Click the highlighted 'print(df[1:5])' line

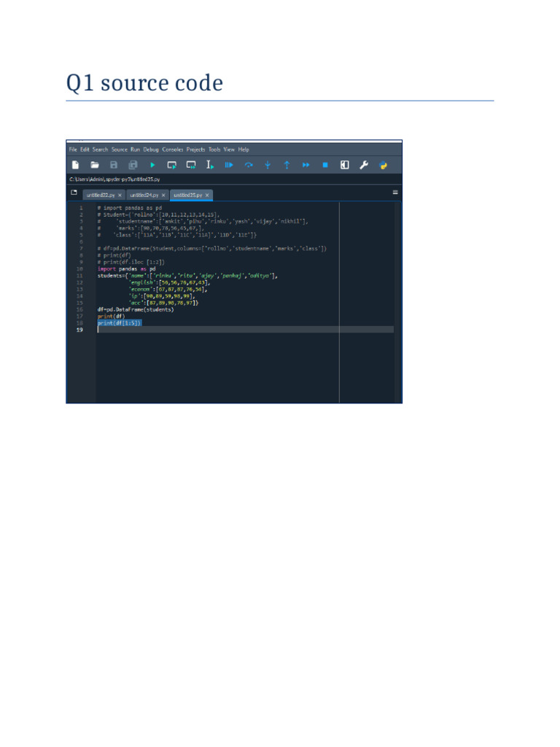pos(119,323)
